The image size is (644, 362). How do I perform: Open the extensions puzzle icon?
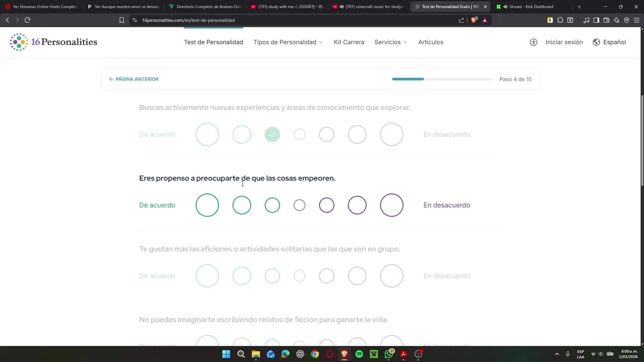(560, 20)
